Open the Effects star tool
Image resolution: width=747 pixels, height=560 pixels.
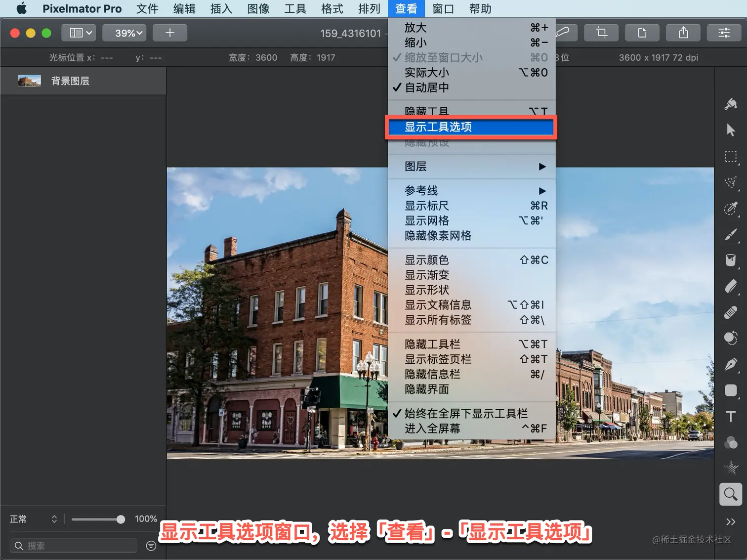[x=731, y=468]
